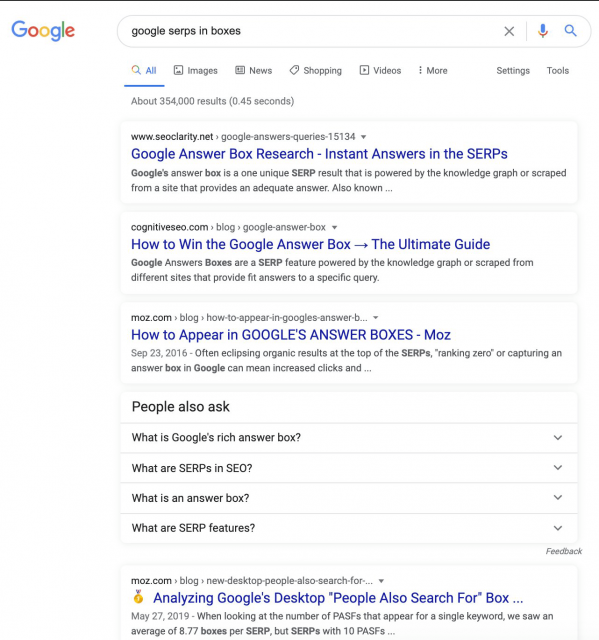
Task: Open the Shopping results tab
Action: tap(315, 71)
